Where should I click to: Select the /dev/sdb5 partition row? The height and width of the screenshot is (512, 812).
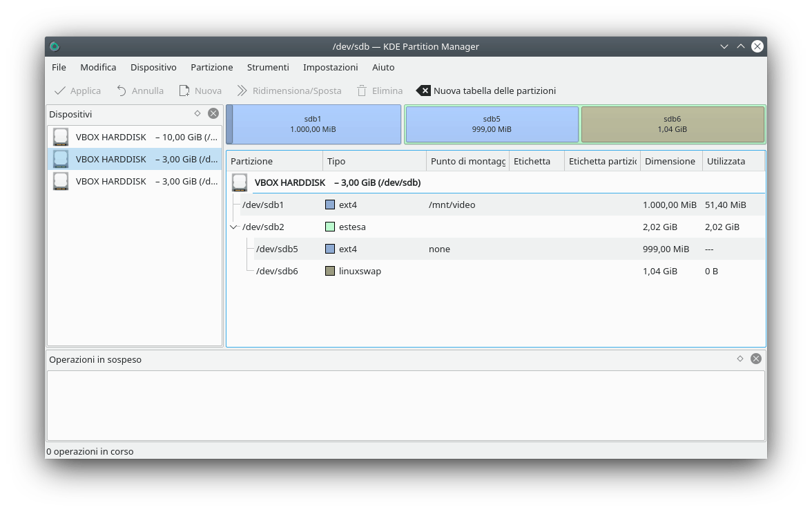(x=496, y=249)
